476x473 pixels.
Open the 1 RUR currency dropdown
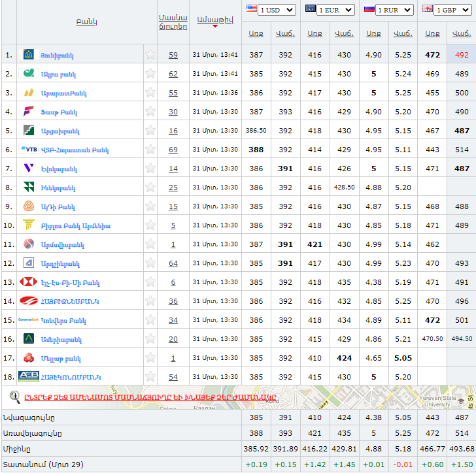click(394, 10)
